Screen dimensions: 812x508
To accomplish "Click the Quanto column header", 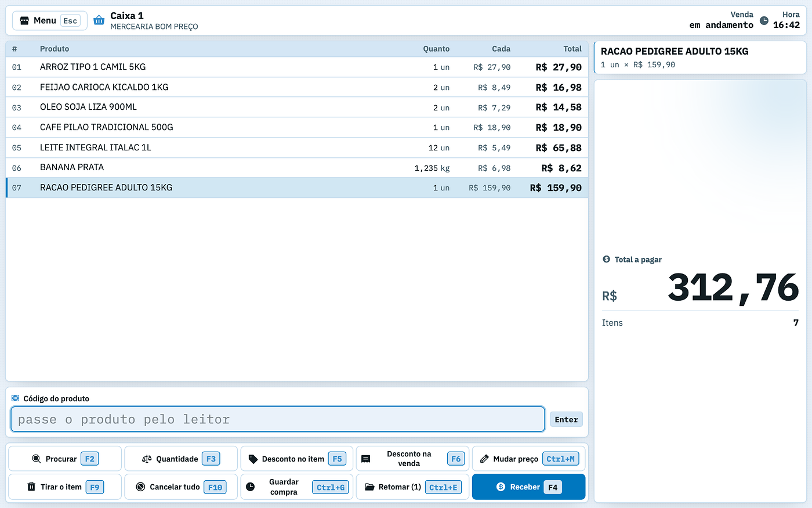I will (x=436, y=49).
